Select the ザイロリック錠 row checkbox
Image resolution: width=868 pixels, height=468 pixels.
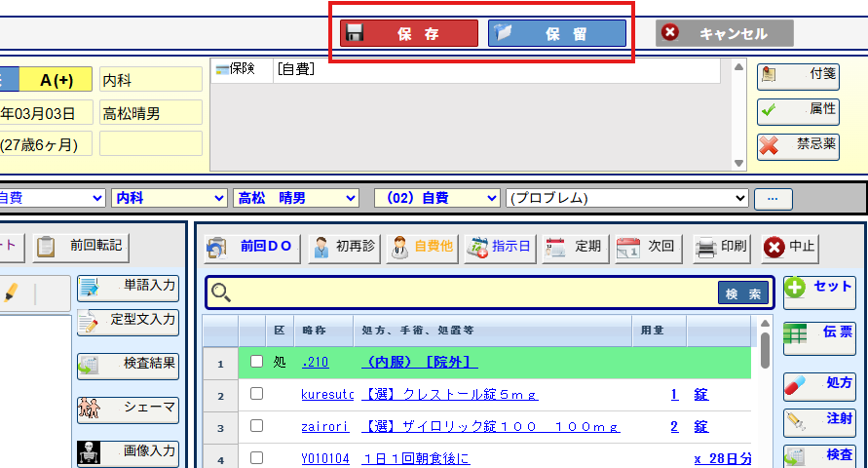[257, 426]
